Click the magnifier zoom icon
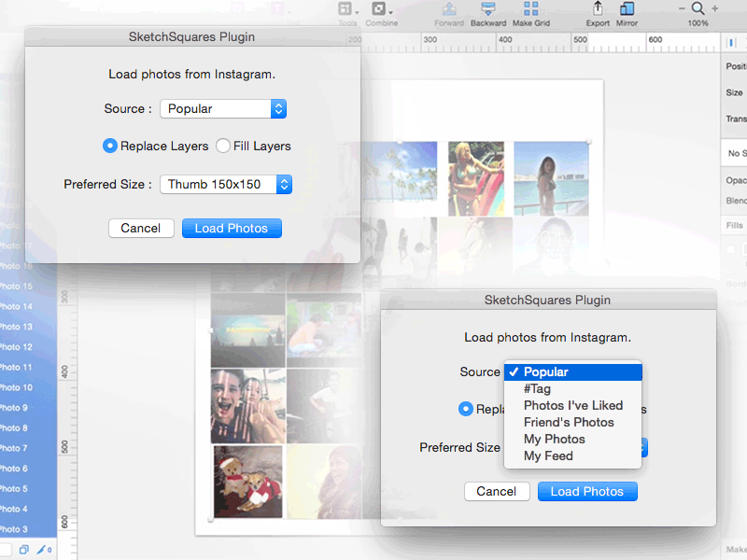This screenshot has width=747, height=560. 698,8
